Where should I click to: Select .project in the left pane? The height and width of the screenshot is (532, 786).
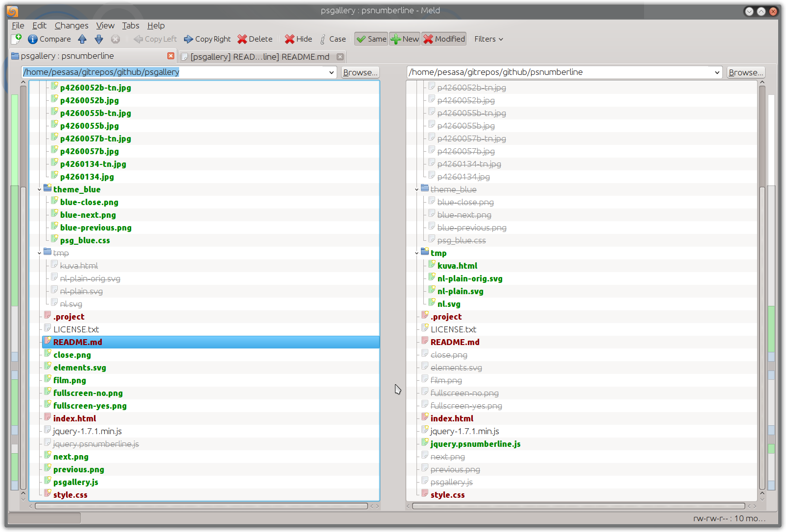[x=69, y=317]
